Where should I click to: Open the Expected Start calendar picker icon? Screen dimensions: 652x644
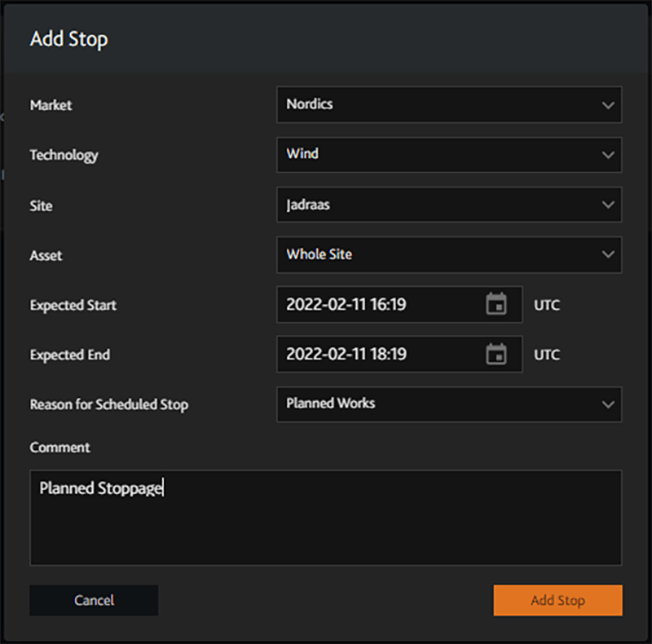click(496, 305)
